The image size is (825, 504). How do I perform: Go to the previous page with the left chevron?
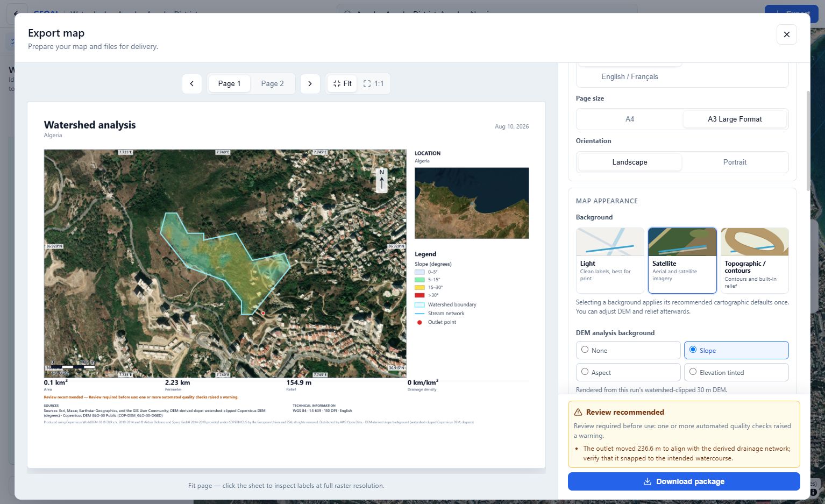click(192, 84)
